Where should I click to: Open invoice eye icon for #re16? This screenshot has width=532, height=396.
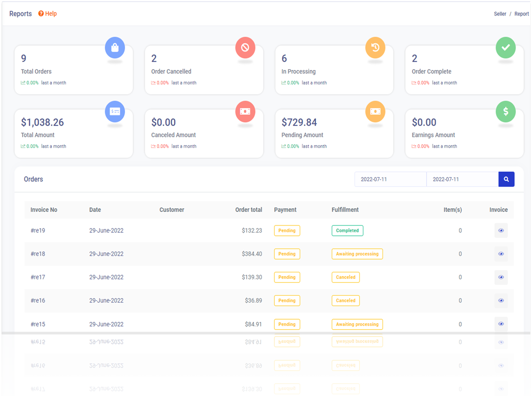pyautogui.click(x=501, y=301)
